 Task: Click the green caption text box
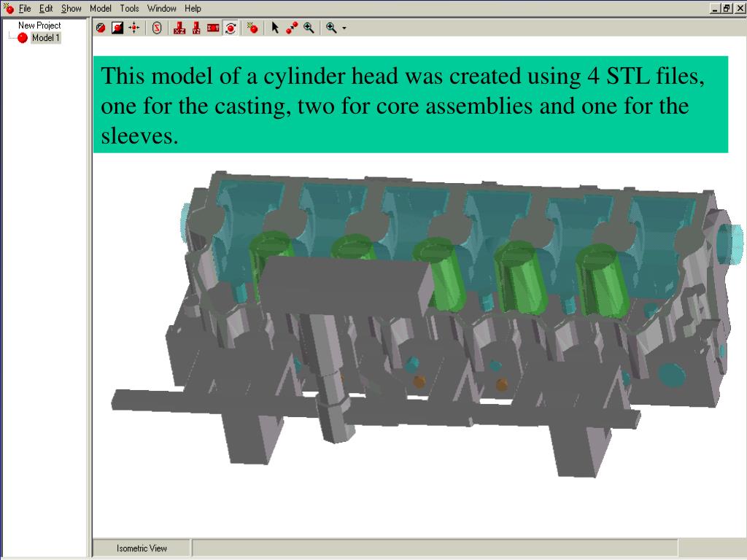pyautogui.click(x=410, y=104)
